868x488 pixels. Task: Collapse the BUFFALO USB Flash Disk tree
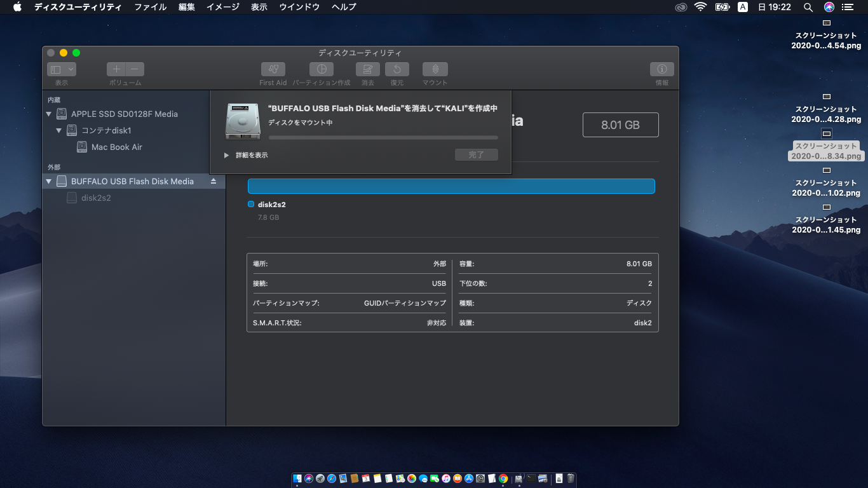tap(49, 182)
